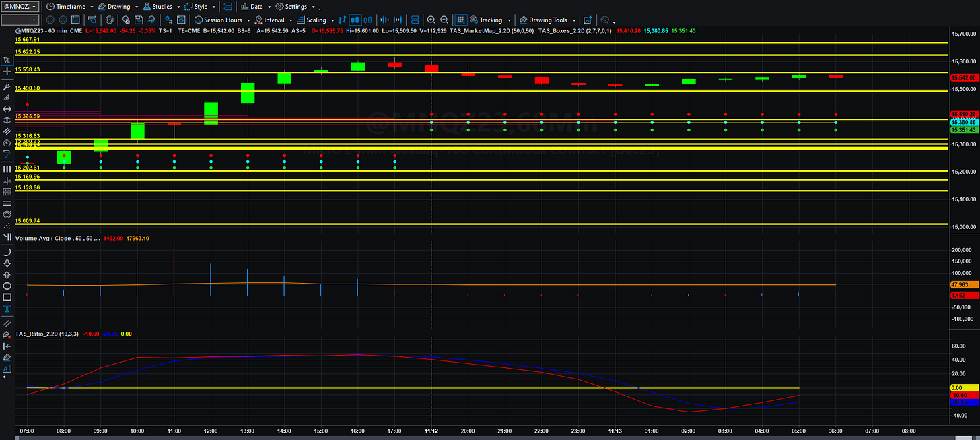980x440 pixels.
Task: Open the Studies menu
Action: [162, 6]
